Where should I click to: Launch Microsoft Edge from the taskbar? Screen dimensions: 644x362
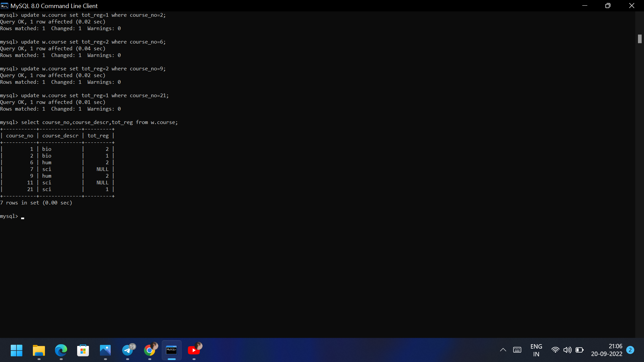tap(61, 350)
